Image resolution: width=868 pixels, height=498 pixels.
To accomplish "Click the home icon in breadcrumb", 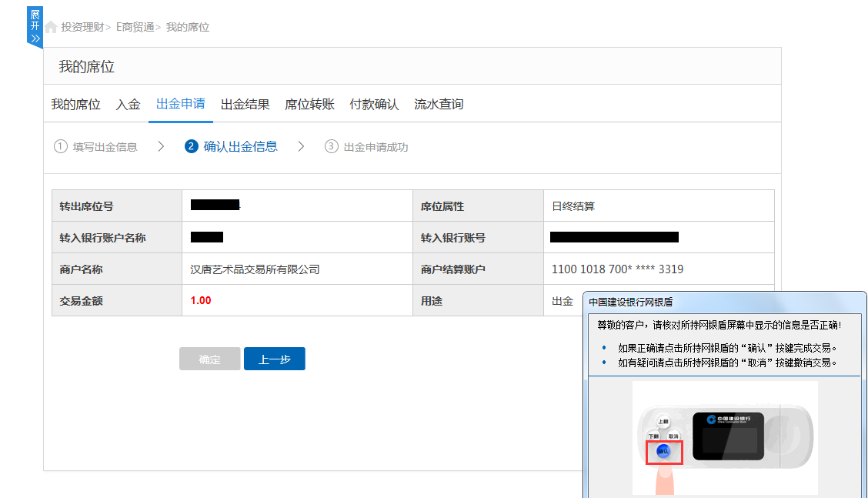I will (x=51, y=27).
